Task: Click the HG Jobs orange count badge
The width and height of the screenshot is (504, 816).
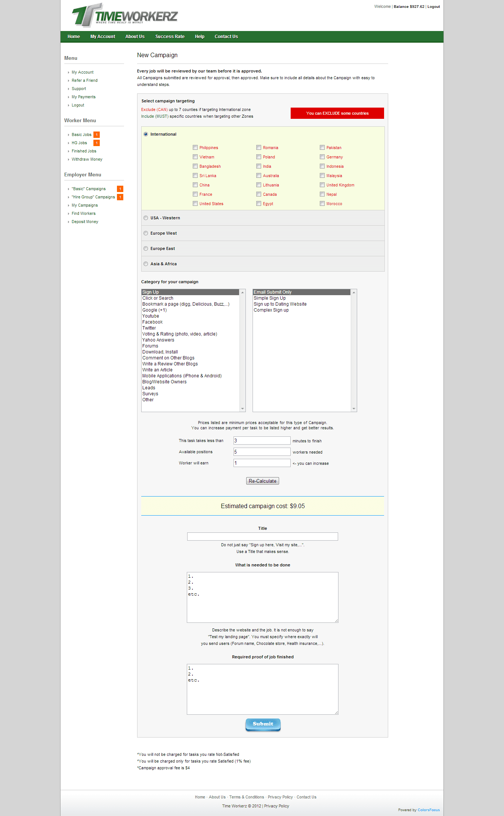Action: [96, 143]
